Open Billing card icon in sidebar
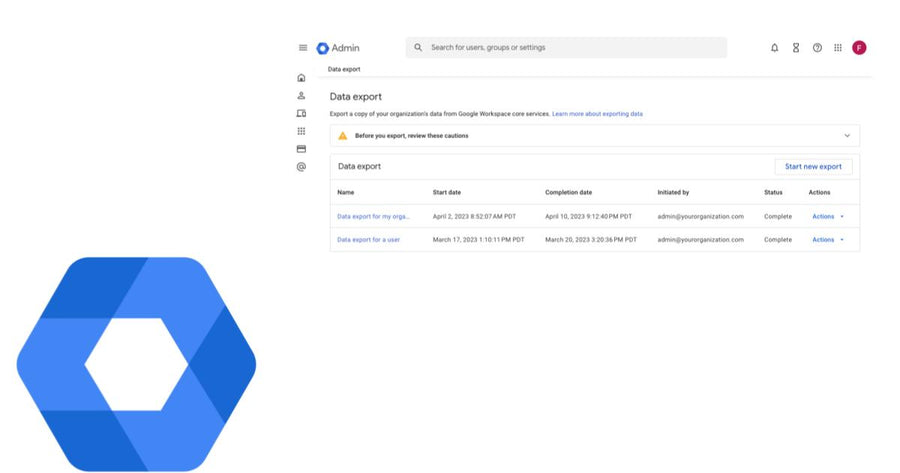This screenshot has width=900, height=473. tap(301, 149)
